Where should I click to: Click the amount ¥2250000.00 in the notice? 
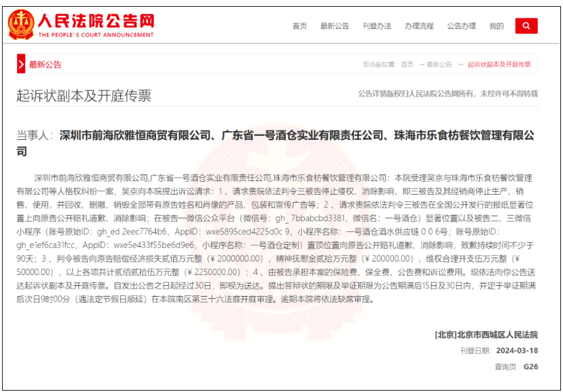click(212, 272)
